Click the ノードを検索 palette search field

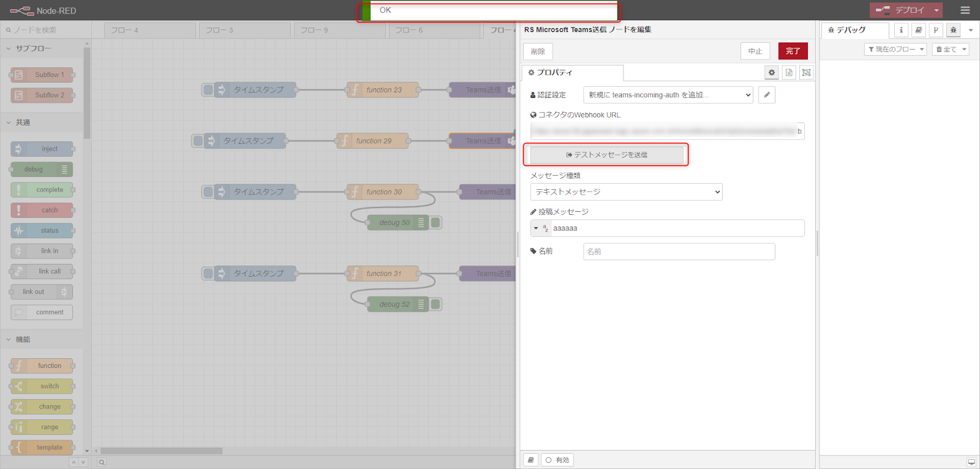46,30
